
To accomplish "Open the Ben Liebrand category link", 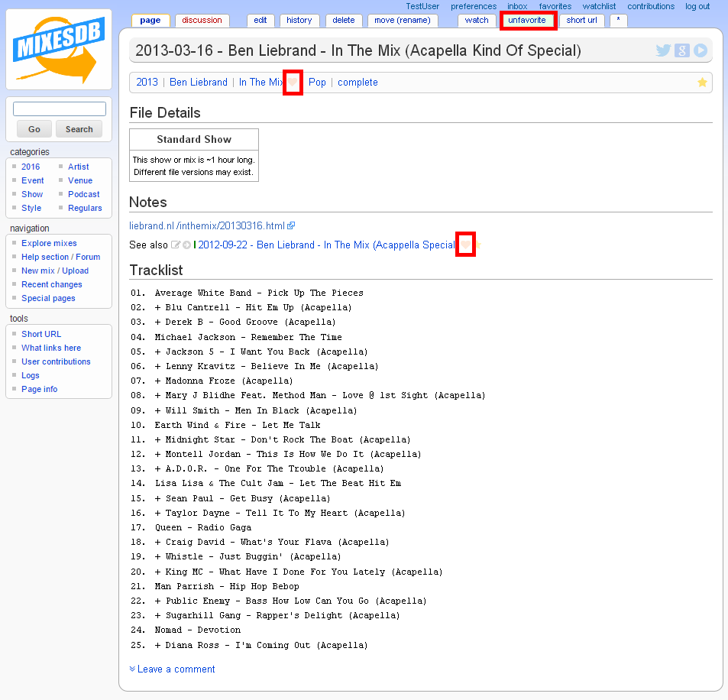I will (199, 83).
